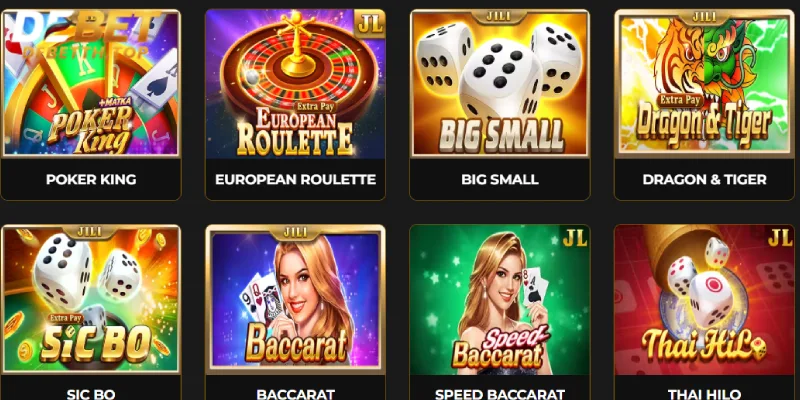Click the DEBET logo watermark
Viewport: 800px width, 400px height.
click(x=86, y=34)
